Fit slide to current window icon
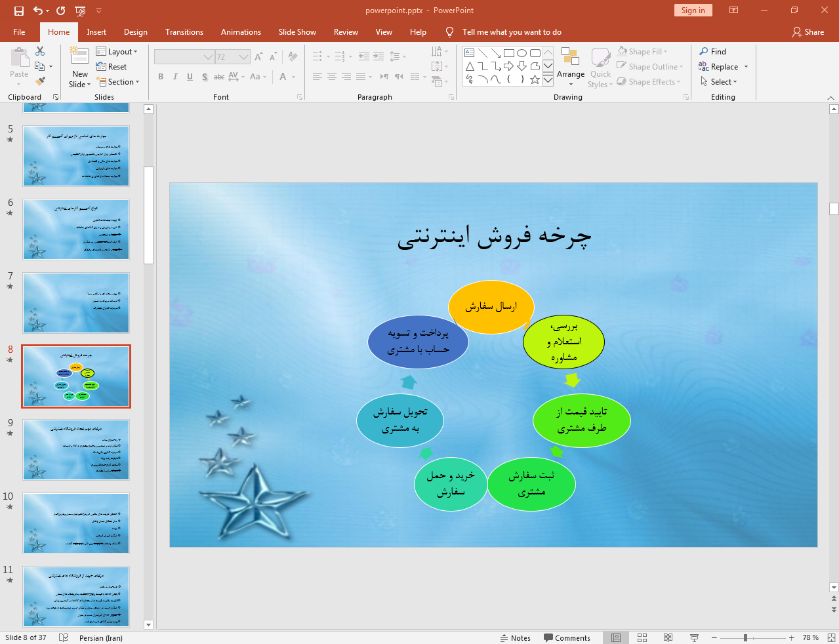This screenshot has height=644, width=839. tap(831, 637)
